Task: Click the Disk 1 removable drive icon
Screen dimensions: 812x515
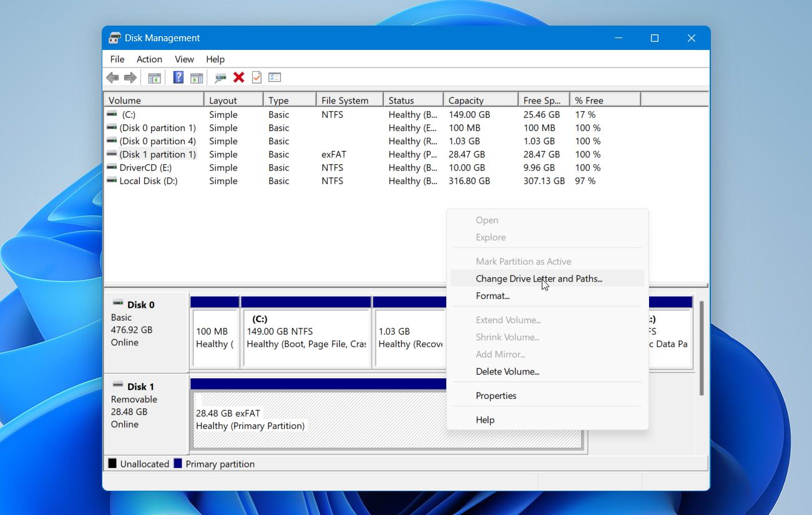Action: pyautogui.click(x=118, y=385)
